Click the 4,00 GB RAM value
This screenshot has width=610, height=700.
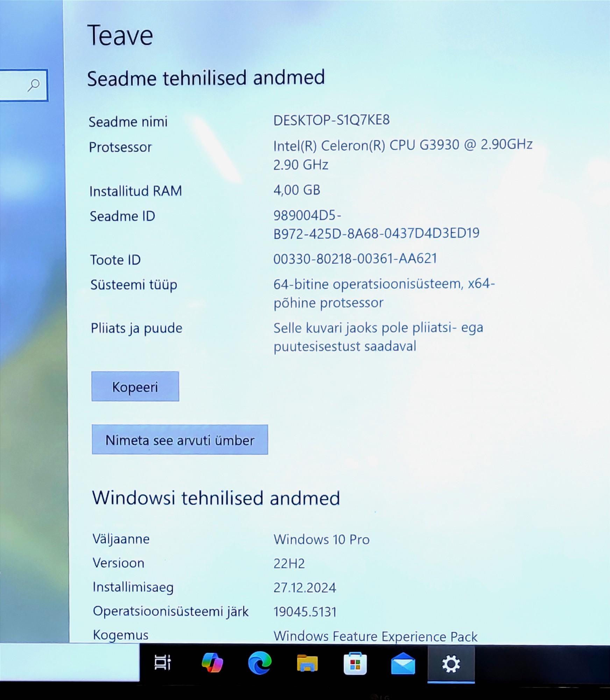[x=297, y=190]
